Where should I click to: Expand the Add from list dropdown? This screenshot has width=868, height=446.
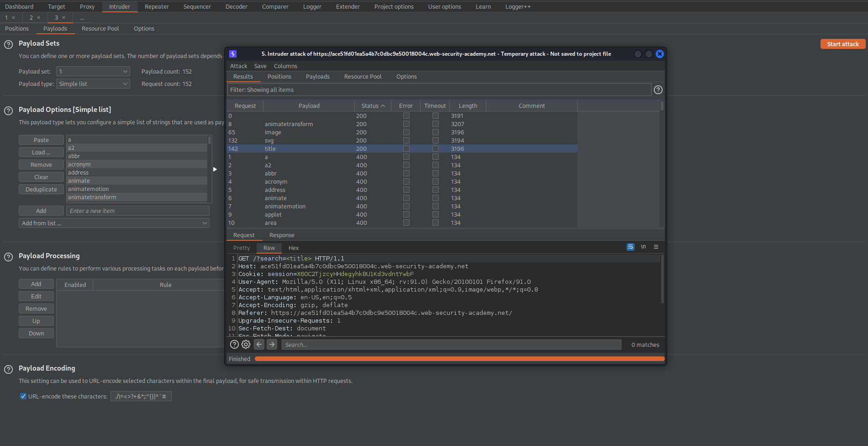(114, 223)
